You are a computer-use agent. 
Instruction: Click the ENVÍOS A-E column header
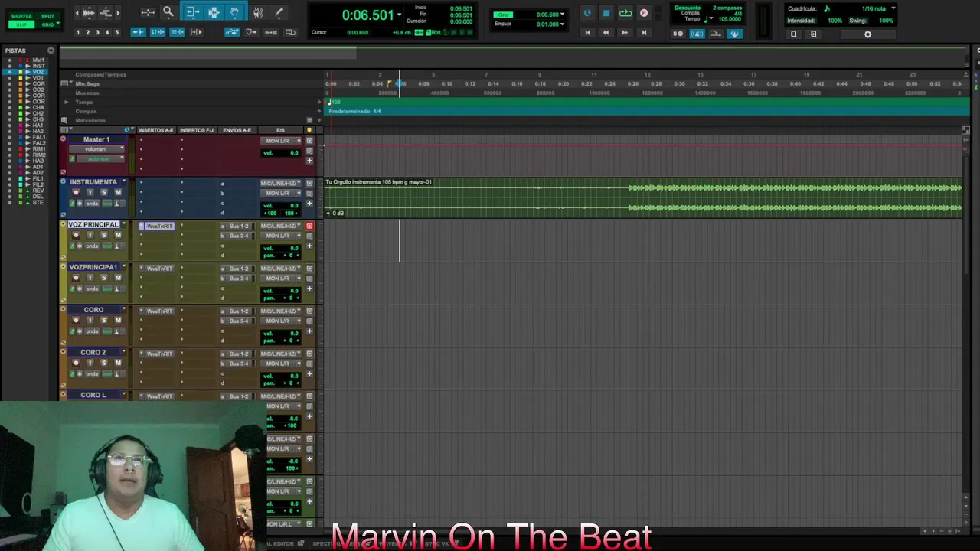pos(237,130)
